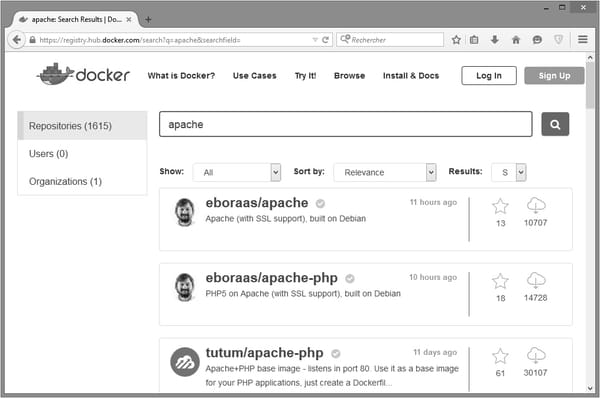Viewport: 600px width, 398px height.
Task: Select Repositories (1615) in sidebar
Action: point(82,126)
